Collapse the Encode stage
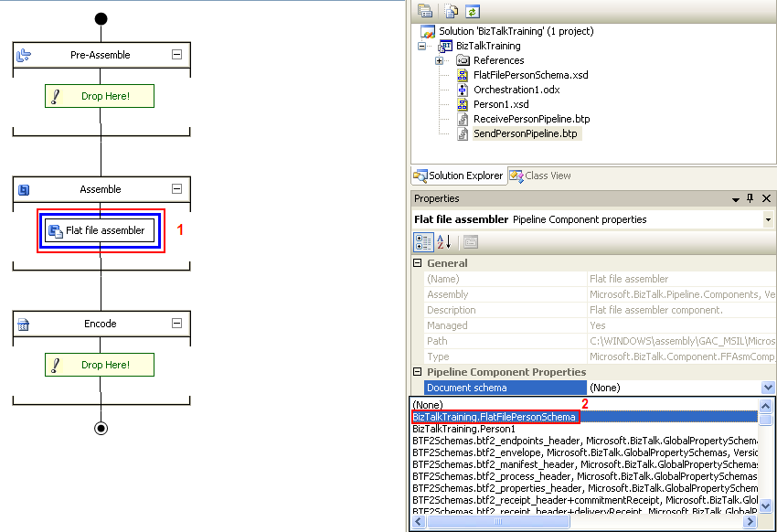The image size is (777, 532). click(177, 323)
